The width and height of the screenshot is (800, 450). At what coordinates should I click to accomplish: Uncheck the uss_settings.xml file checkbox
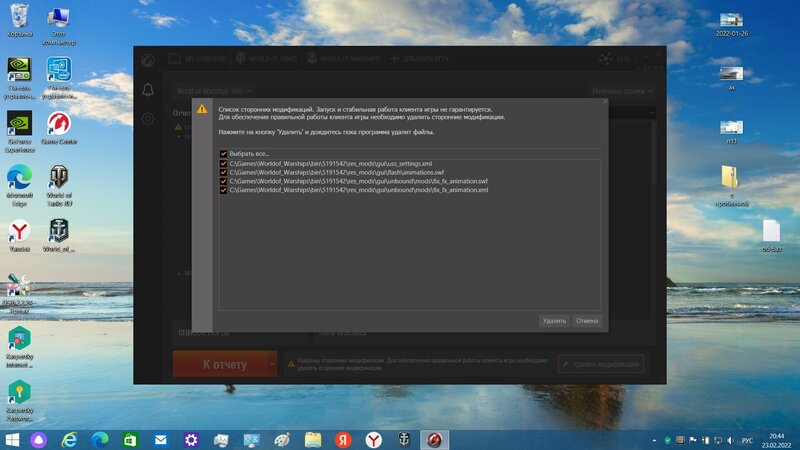pyautogui.click(x=224, y=163)
